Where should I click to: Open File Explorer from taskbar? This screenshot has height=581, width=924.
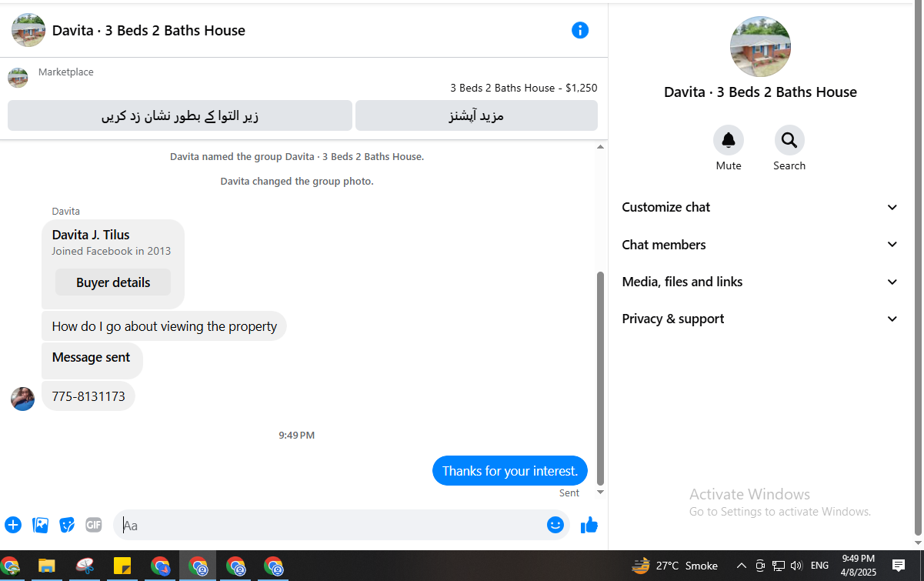[47, 567]
